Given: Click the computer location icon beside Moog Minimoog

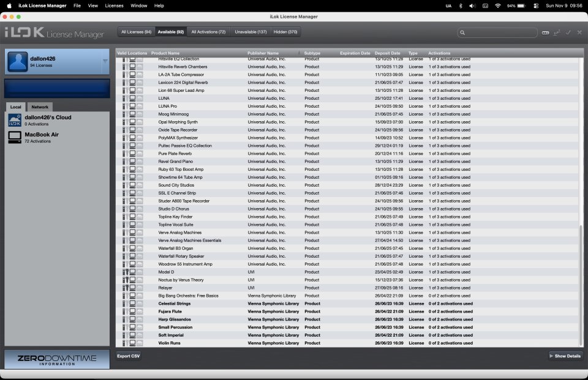Looking at the screenshot, I should click(x=132, y=114).
